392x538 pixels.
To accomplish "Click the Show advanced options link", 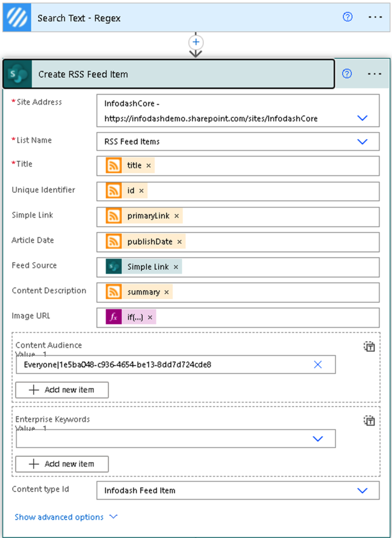I will click(59, 517).
